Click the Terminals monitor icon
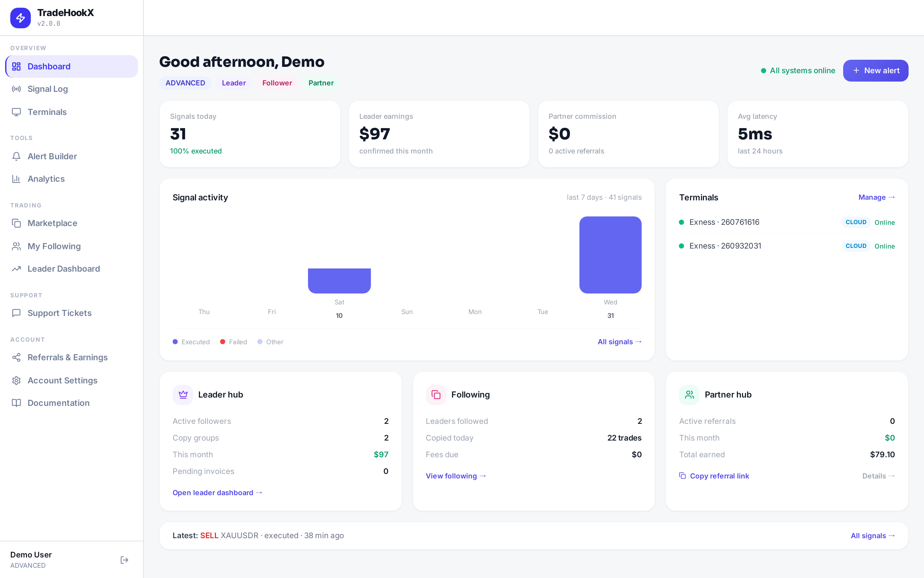 click(x=16, y=112)
